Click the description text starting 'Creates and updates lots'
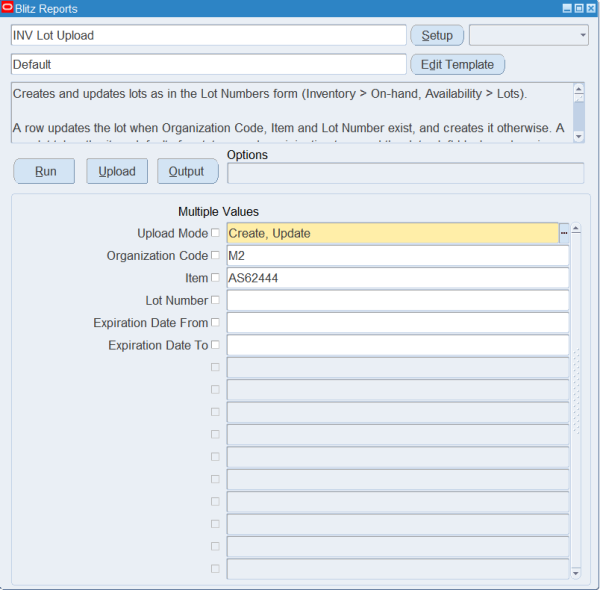This screenshot has width=600, height=590. click(x=270, y=94)
